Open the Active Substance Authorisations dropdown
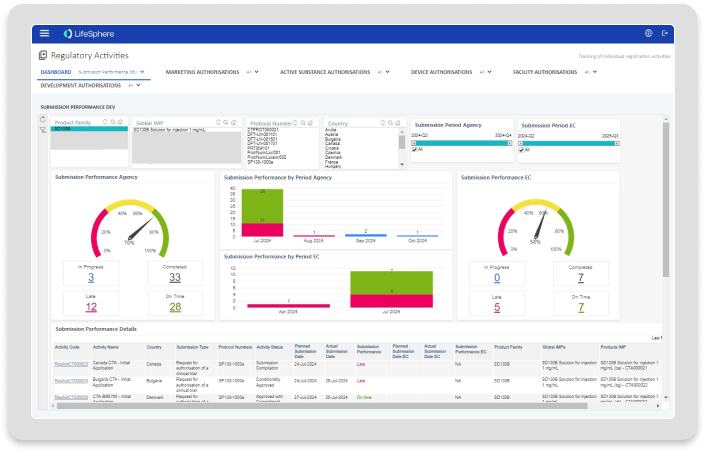This screenshot has width=705, height=452. click(383, 72)
